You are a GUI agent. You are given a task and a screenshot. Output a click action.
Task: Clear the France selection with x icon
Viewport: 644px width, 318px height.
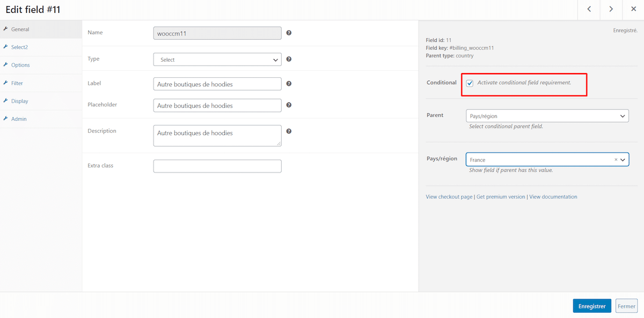(x=616, y=160)
